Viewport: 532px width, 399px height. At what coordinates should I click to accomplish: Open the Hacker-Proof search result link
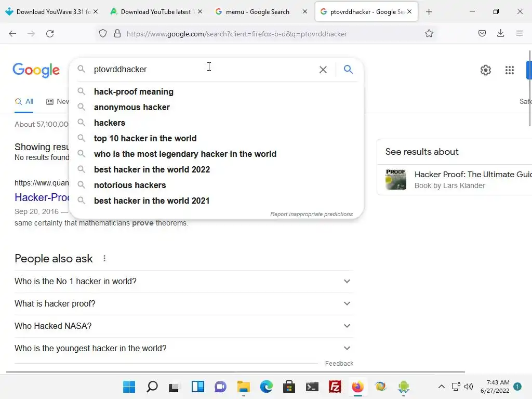tap(42, 197)
